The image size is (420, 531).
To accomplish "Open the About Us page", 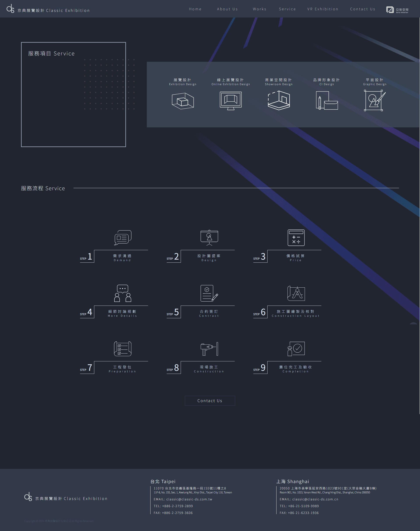I will click(x=227, y=9).
